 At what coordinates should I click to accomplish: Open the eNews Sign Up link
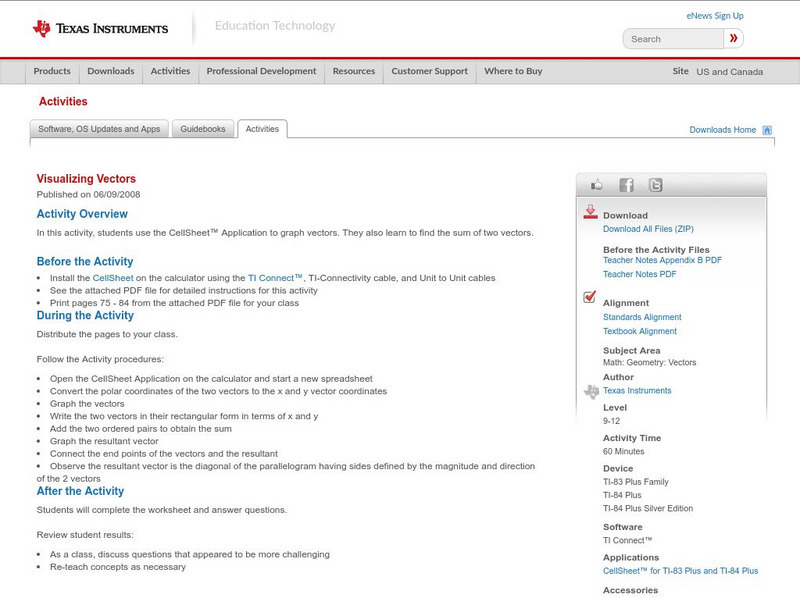(x=715, y=16)
